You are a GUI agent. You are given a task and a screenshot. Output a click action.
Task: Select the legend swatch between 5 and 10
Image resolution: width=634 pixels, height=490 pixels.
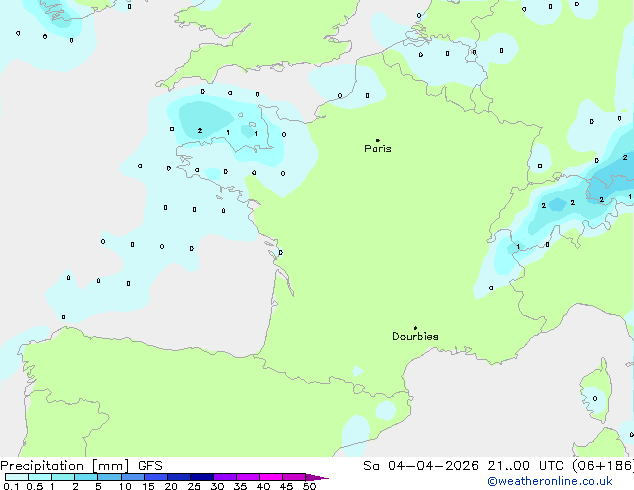pos(109,477)
